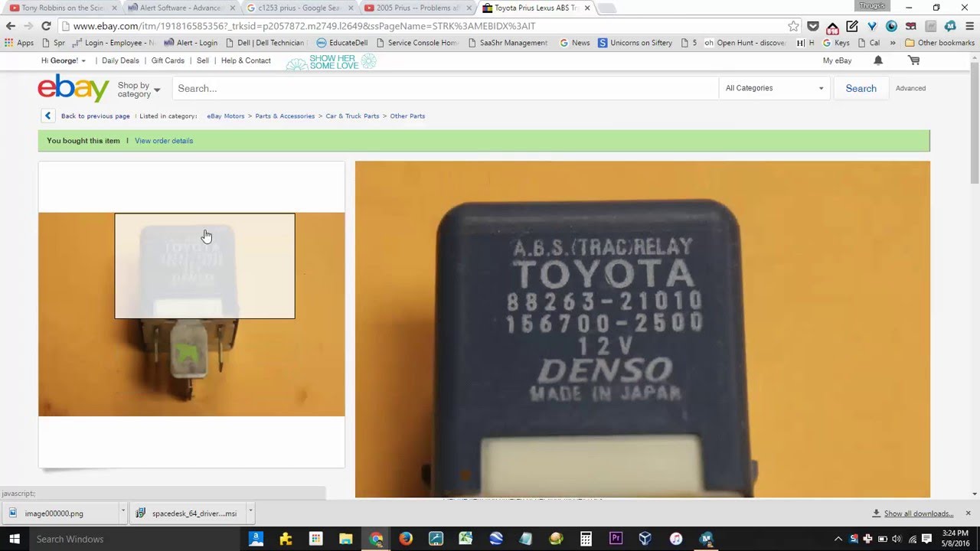This screenshot has width=980, height=551.
Task: Click the browser Back arrow
Action: tap(11, 26)
